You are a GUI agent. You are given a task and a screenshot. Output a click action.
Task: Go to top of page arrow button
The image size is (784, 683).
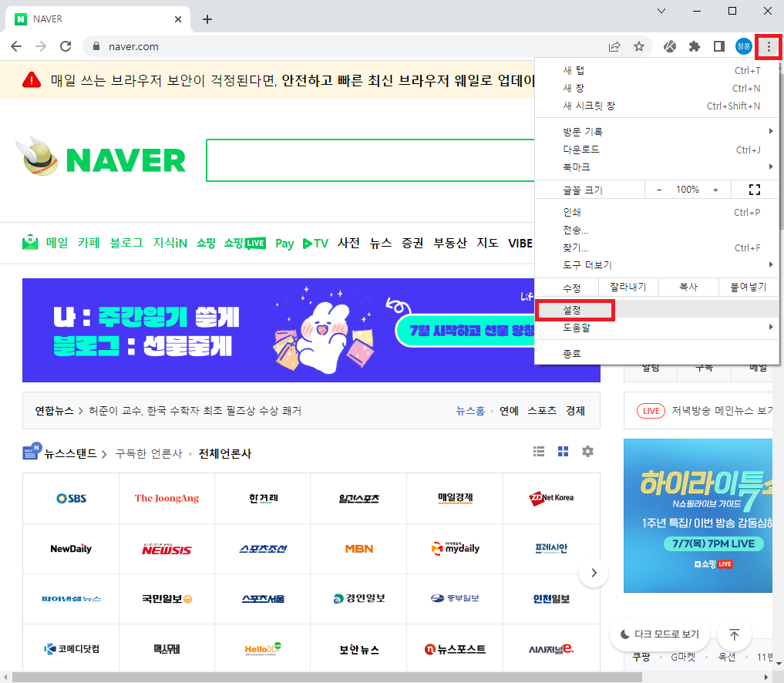(734, 634)
